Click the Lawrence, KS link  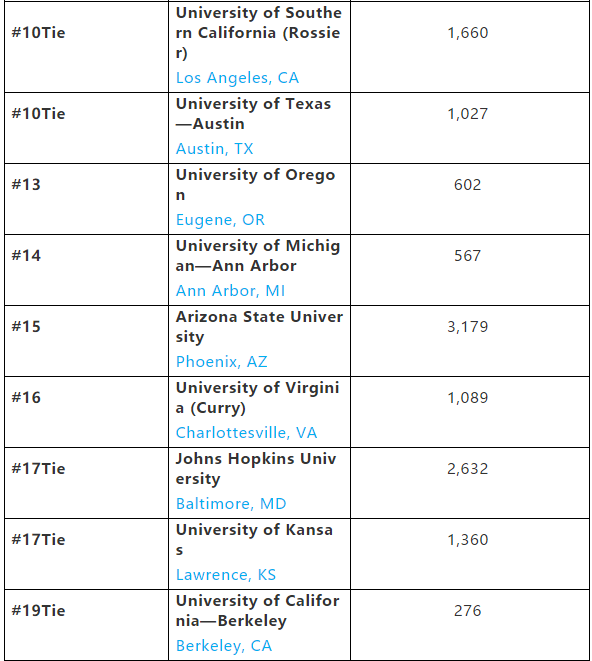coord(226,575)
